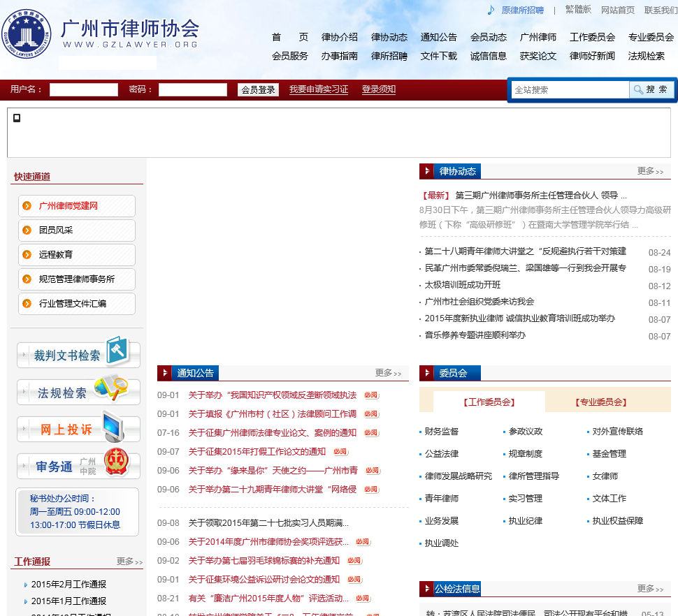Open the 网上投诉 computer banner
The height and width of the screenshot is (616, 678).
[x=78, y=427]
